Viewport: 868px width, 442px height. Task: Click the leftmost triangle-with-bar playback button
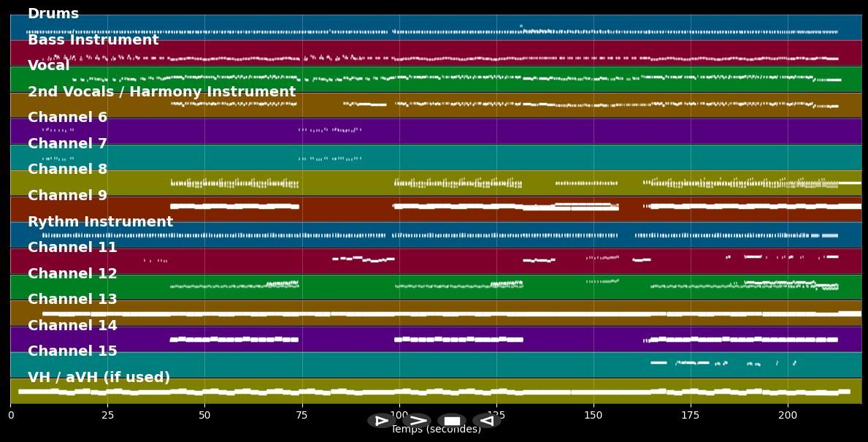tap(381, 421)
